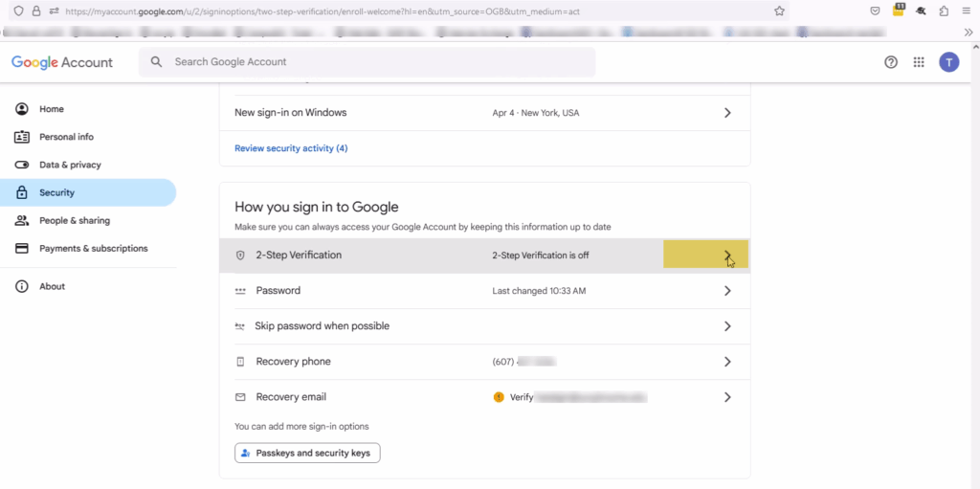Viewport: 980px width, 489px height.
Task: Click the Home sidebar icon
Action: coord(22,109)
